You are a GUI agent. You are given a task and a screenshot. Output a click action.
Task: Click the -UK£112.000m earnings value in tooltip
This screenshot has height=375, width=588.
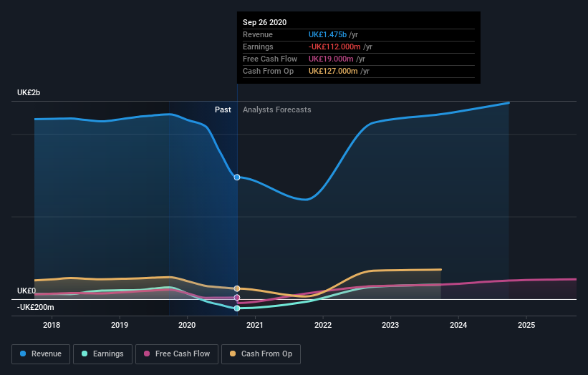pos(334,47)
